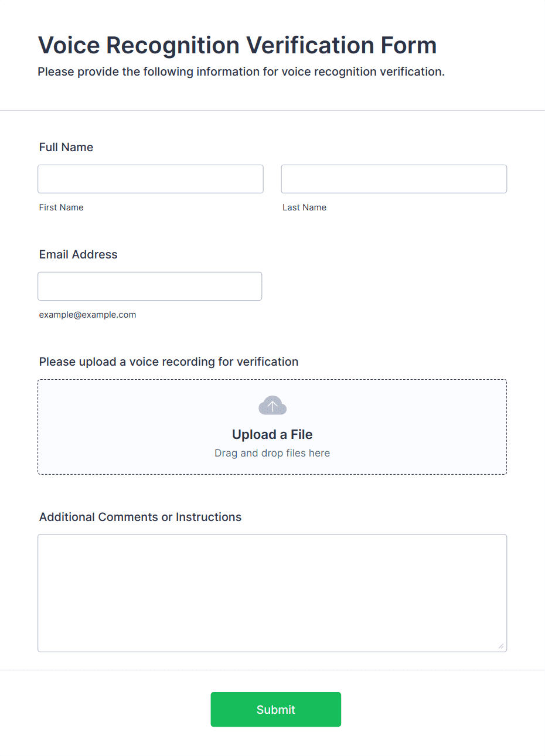545x756 pixels.
Task: Click the "Additional Comments or Instructions" label
Action: point(141,517)
